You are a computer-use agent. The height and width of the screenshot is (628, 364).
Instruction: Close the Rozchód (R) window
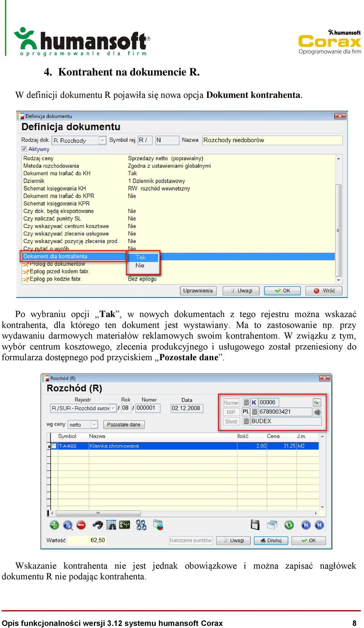(325, 378)
